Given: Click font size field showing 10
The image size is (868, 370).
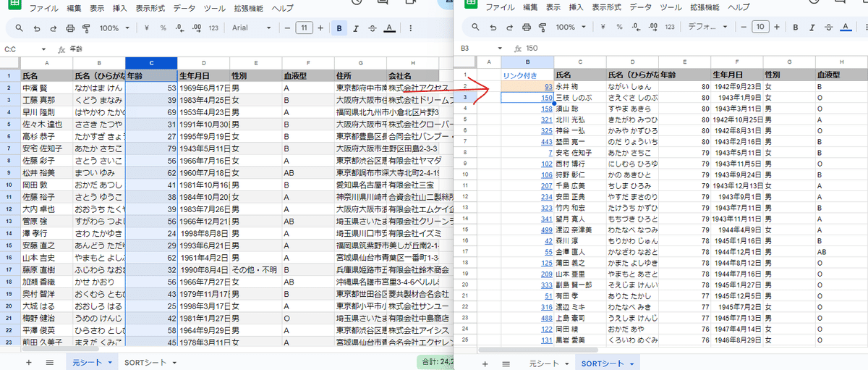Looking at the screenshot, I should (760, 27).
